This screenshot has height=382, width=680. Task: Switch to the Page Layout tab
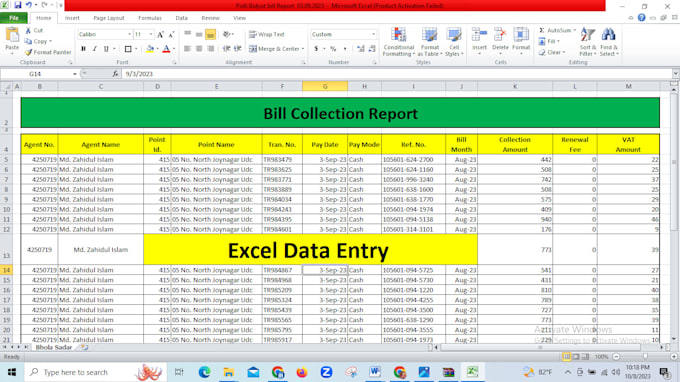pos(109,18)
